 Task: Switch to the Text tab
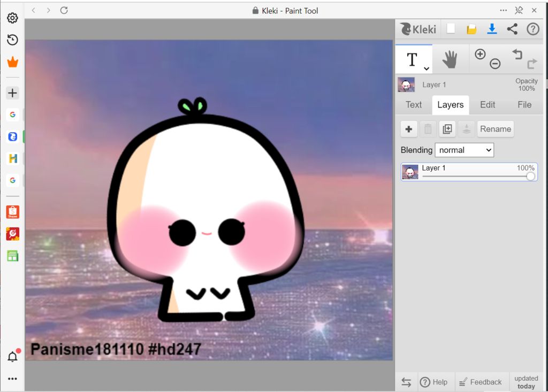click(414, 105)
